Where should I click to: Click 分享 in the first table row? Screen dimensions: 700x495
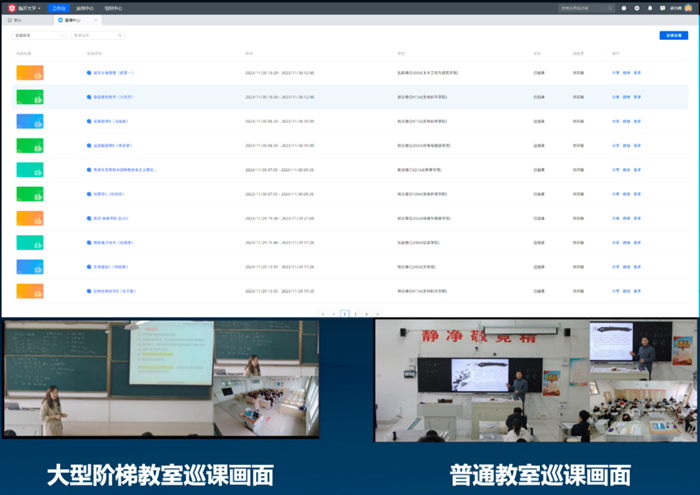[x=615, y=73]
